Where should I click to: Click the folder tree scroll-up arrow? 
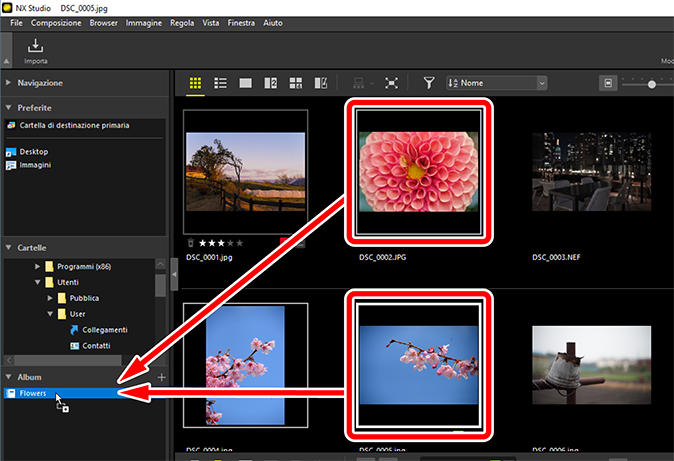[160, 264]
